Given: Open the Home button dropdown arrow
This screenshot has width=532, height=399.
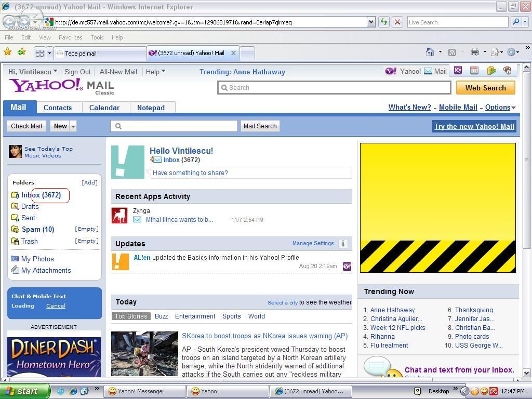Looking at the screenshot, I should coord(440,52).
